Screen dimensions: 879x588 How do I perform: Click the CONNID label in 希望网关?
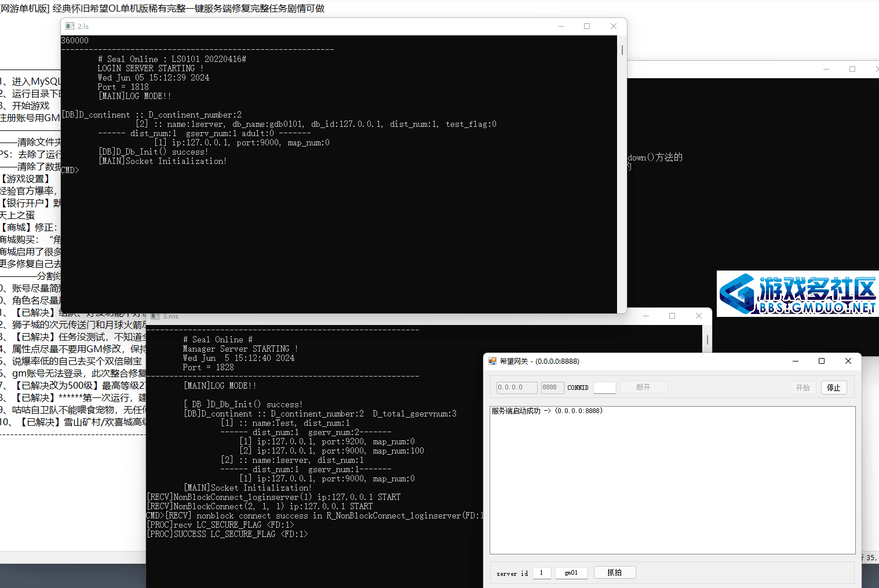[x=578, y=388]
